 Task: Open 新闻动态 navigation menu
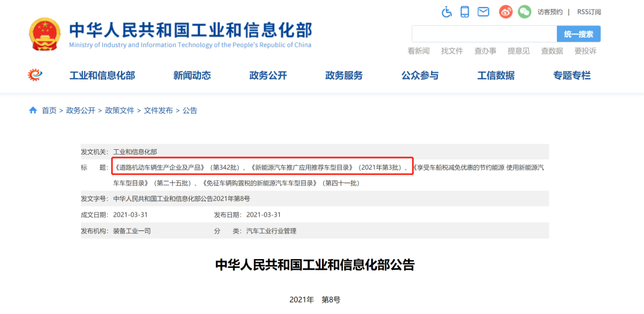tap(192, 76)
